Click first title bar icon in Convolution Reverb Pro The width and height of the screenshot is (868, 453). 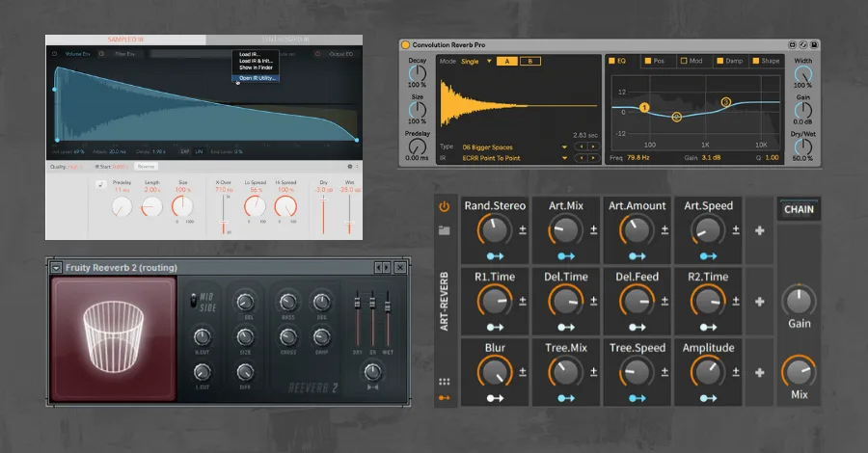[792, 44]
